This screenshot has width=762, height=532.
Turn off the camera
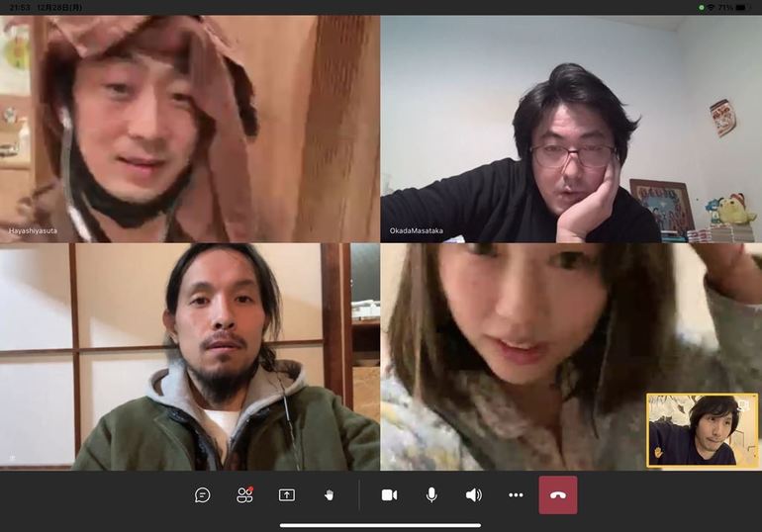pos(389,494)
